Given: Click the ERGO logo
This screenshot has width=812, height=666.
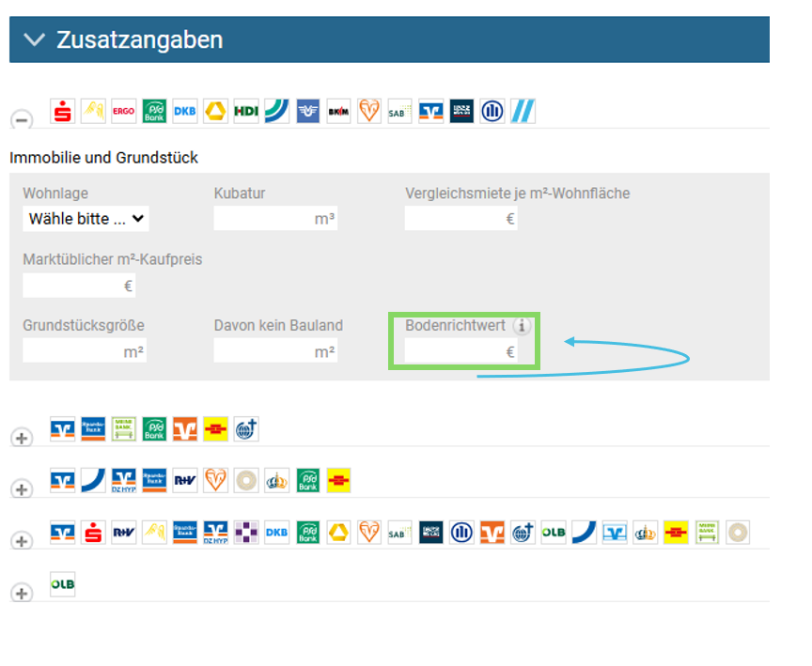Looking at the screenshot, I should [124, 111].
